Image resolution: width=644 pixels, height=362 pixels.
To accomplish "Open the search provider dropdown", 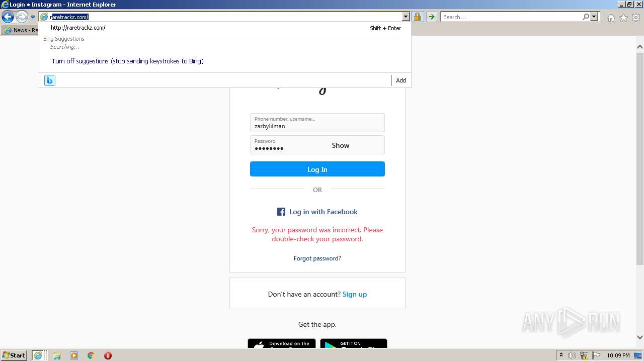I will click(594, 17).
